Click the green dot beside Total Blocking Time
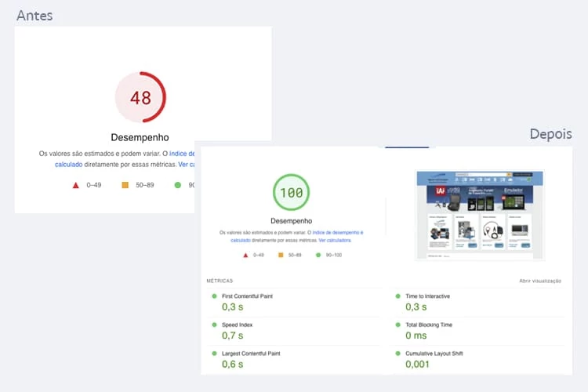Viewport: 588px width, 392px height. (x=397, y=325)
